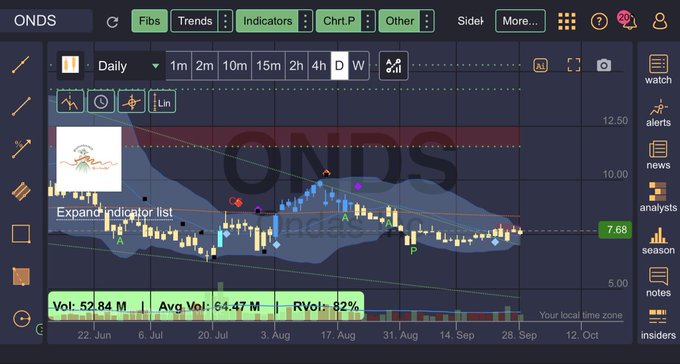Image resolution: width=680 pixels, height=364 pixels.
Task: Select the percent measure arrow tool
Action: [x=21, y=148]
